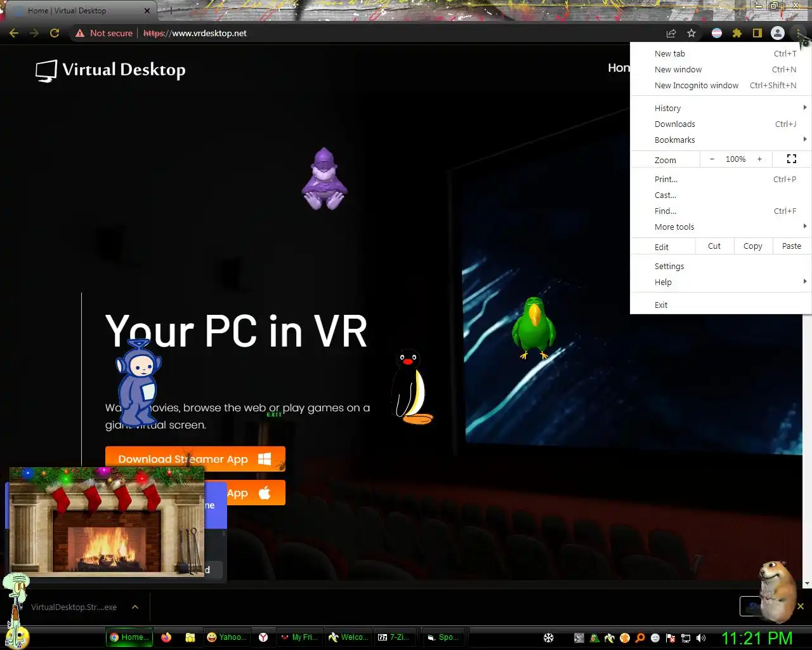Go back using the browser back arrow
Screen dimensions: 812x650
14,33
